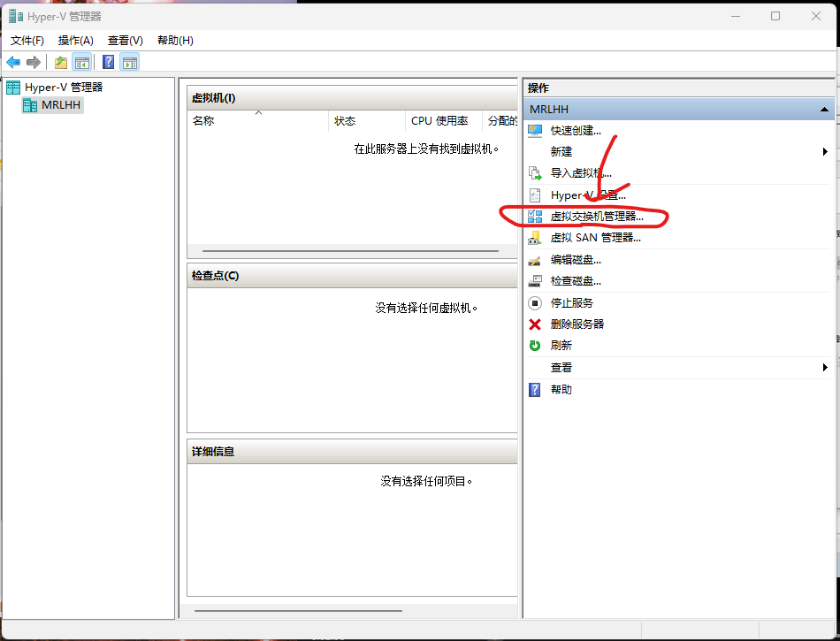Image resolution: width=840 pixels, height=641 pixels.
Task: Click the 虚拟机(I) panel header
Action: 353,98
